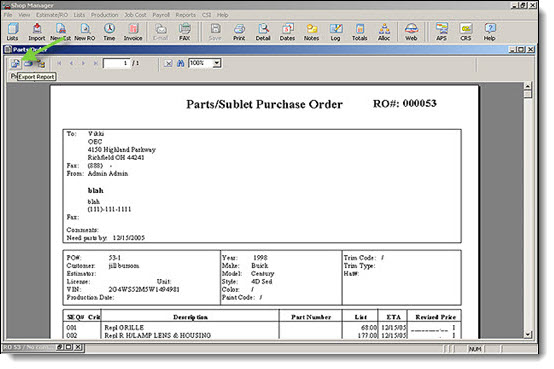
Task: Click the report scrollbar down arrow
Action: click(528, 334)
